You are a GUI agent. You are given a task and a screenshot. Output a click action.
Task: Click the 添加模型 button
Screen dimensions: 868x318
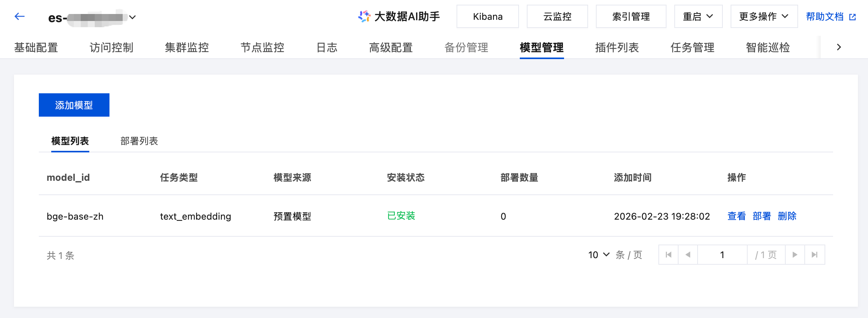point(74,105)
